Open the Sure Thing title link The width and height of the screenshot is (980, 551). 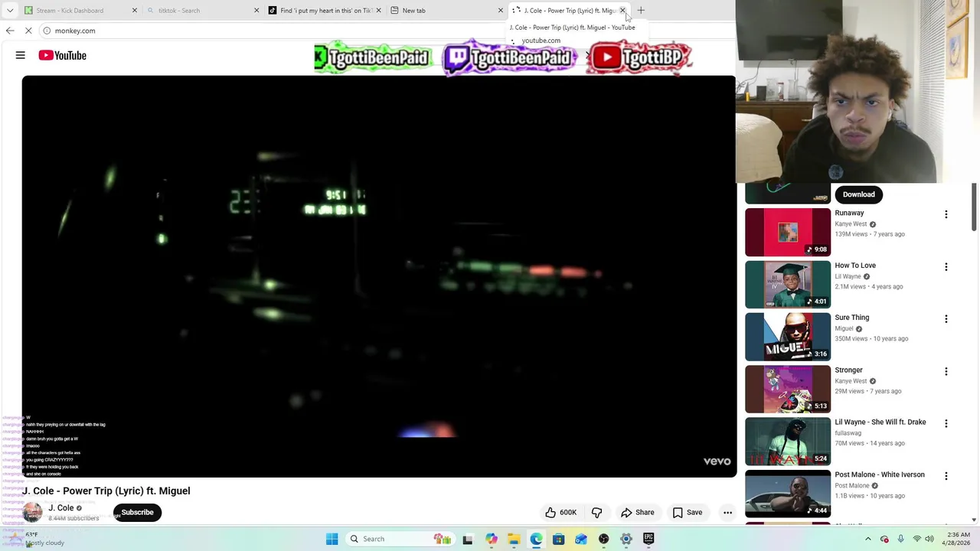[852, 318]
